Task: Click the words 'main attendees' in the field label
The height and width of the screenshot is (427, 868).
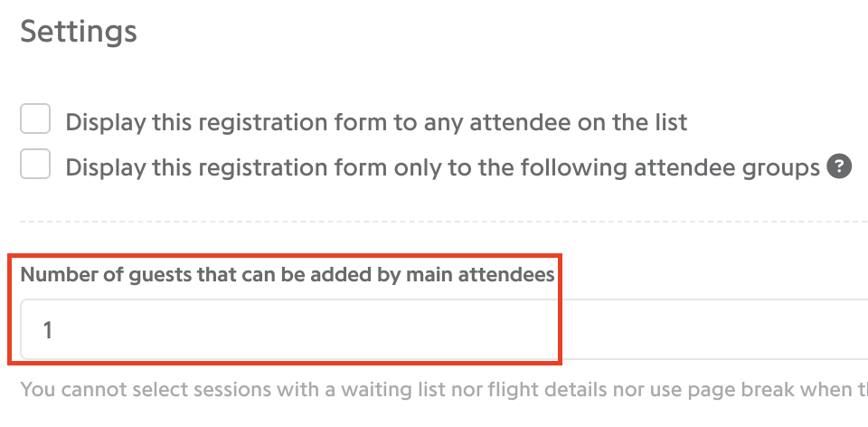Action: coord(480,275)
